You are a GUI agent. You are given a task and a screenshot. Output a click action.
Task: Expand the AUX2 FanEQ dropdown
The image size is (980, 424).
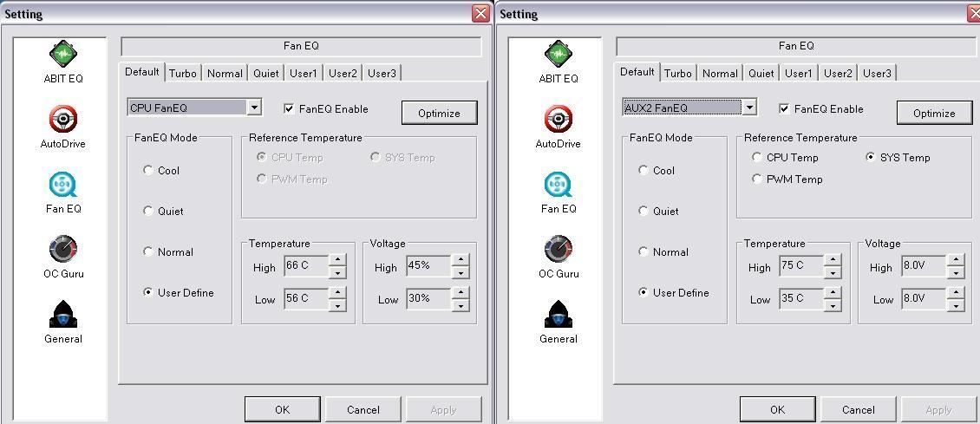click(x=748, y=108)
